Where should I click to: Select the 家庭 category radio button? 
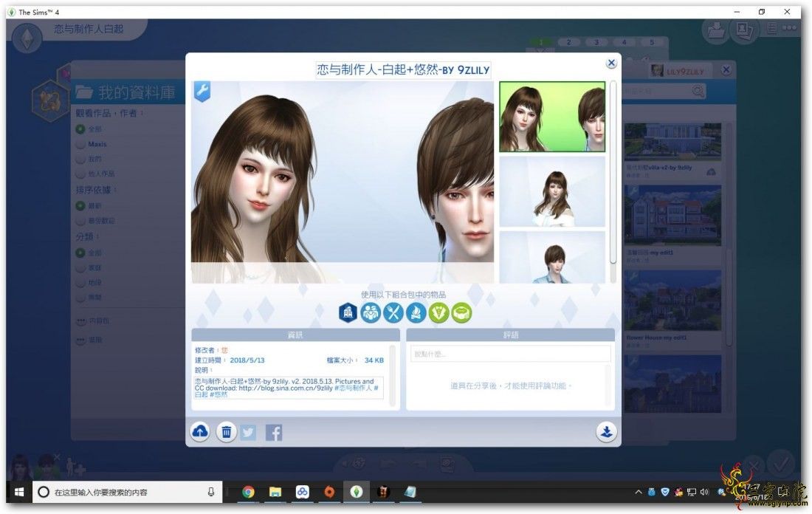[80, 268]
